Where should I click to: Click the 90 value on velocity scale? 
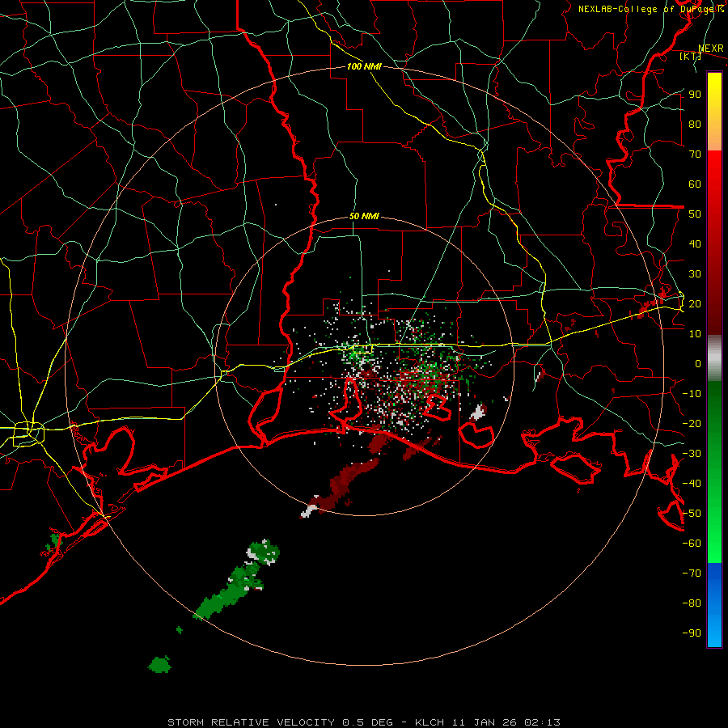[x=695, y=95]
